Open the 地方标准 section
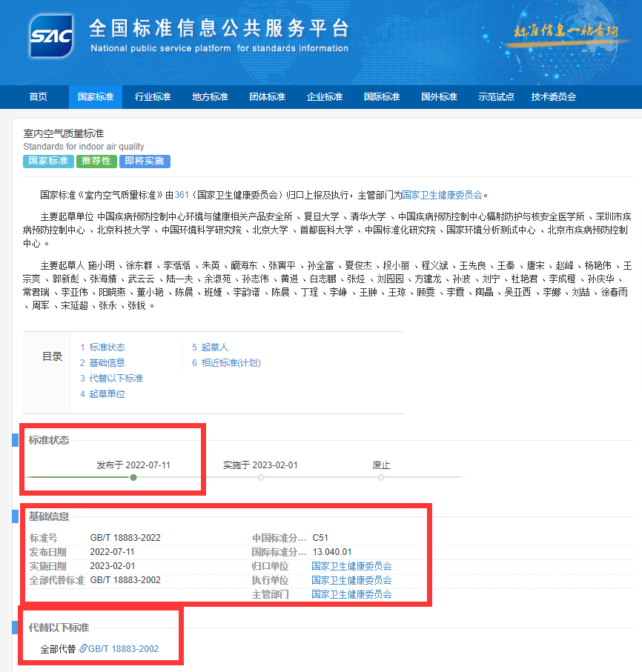The image size is (642, 672). pos(210,96)
